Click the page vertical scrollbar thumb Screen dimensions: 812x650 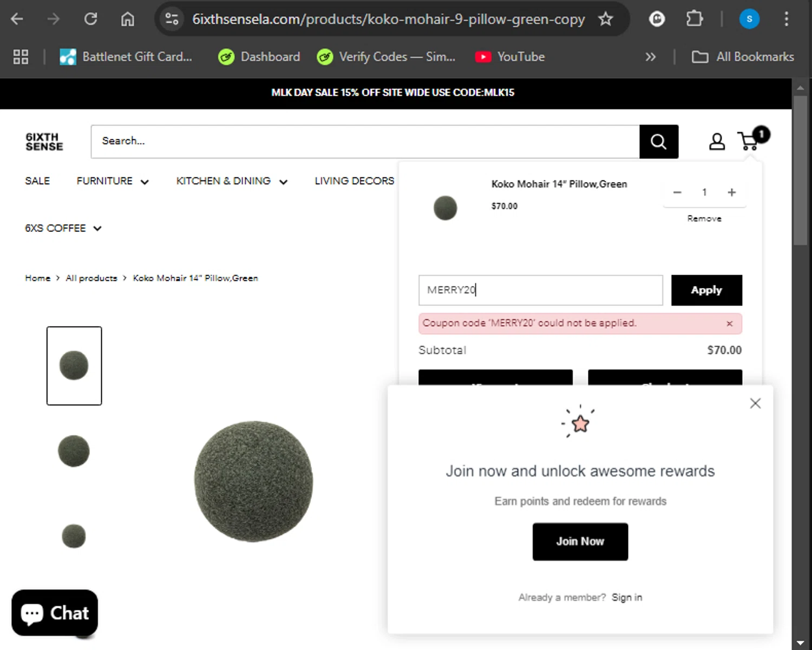(x=801, y=171)
